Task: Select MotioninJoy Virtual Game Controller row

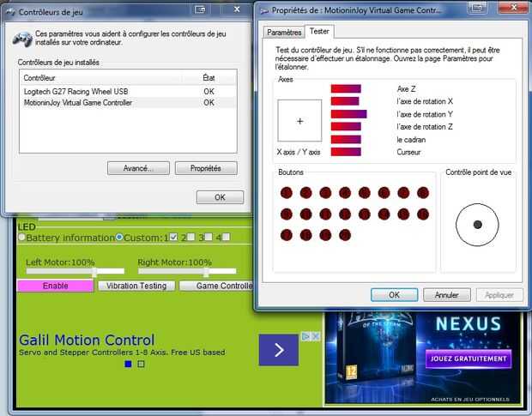Action: point(128,102)
